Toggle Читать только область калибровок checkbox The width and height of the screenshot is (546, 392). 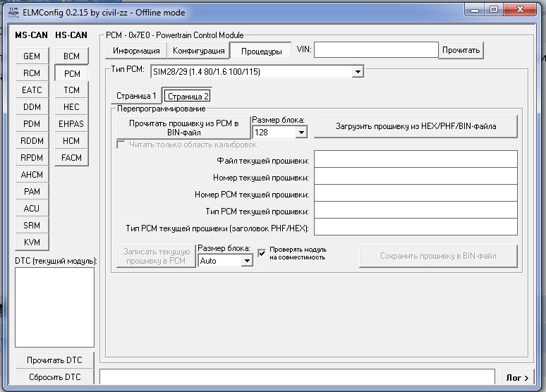tap(121, 145)
